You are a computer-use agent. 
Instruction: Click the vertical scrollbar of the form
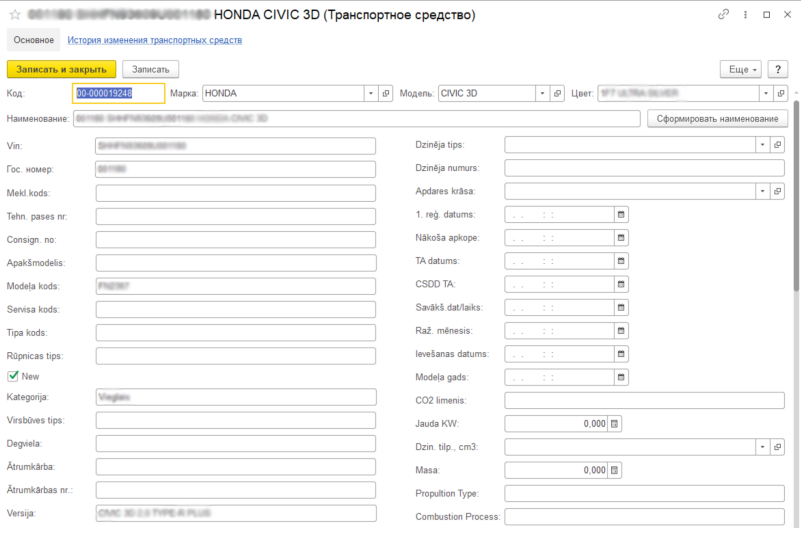click(x=796, y=195)
